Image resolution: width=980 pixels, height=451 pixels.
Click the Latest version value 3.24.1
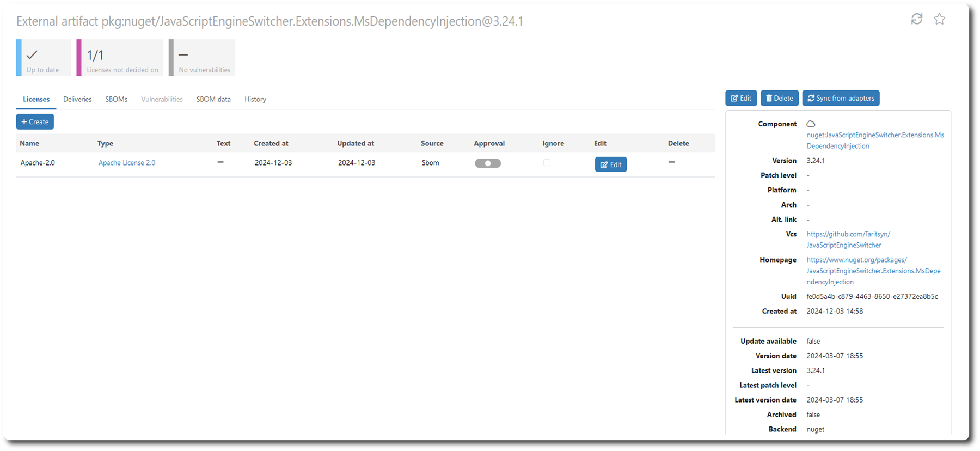pyautogui.click(x=816, y=370)
